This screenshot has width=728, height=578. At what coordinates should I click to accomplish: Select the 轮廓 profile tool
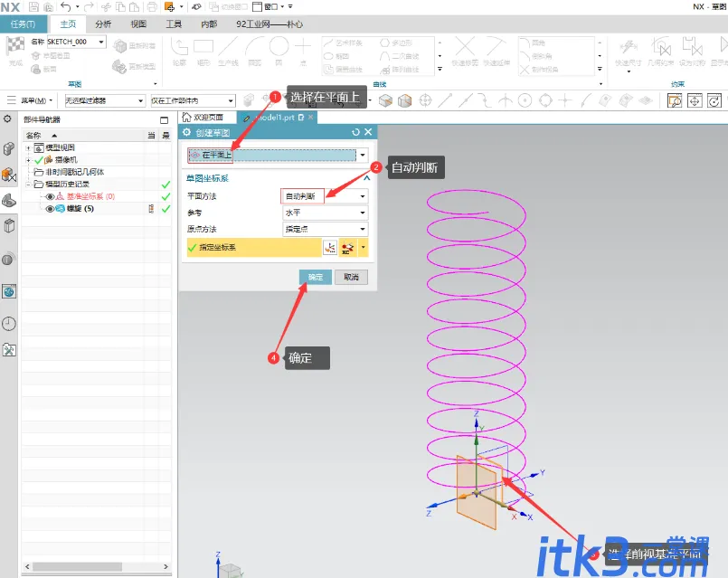tap(179, 52)
